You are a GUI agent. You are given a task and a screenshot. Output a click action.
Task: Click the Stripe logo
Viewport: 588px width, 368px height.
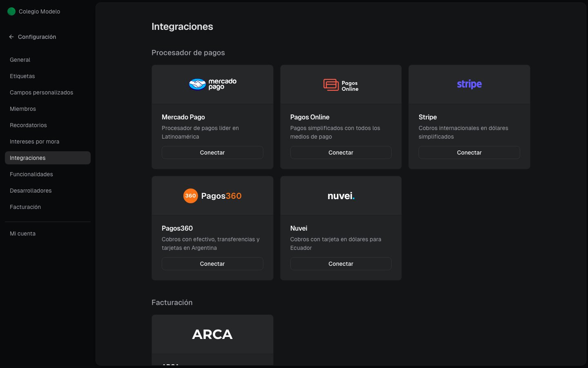(x=469, y=84)
